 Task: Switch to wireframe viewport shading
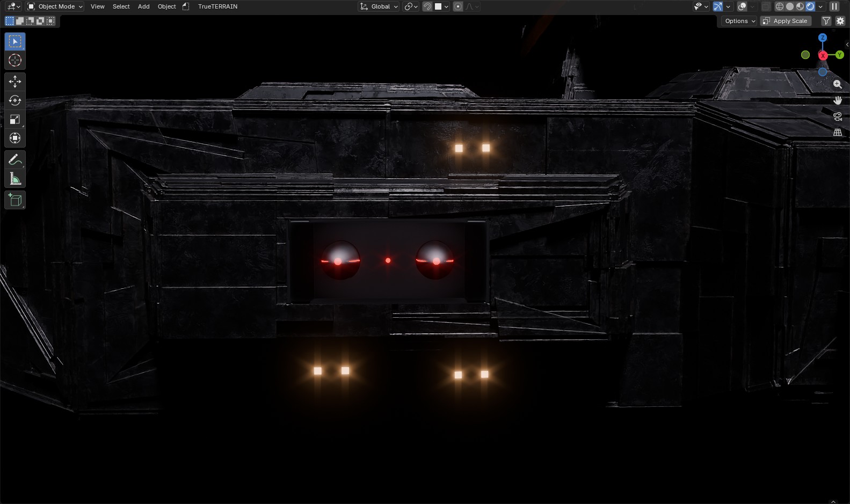(x=780, y=6)
